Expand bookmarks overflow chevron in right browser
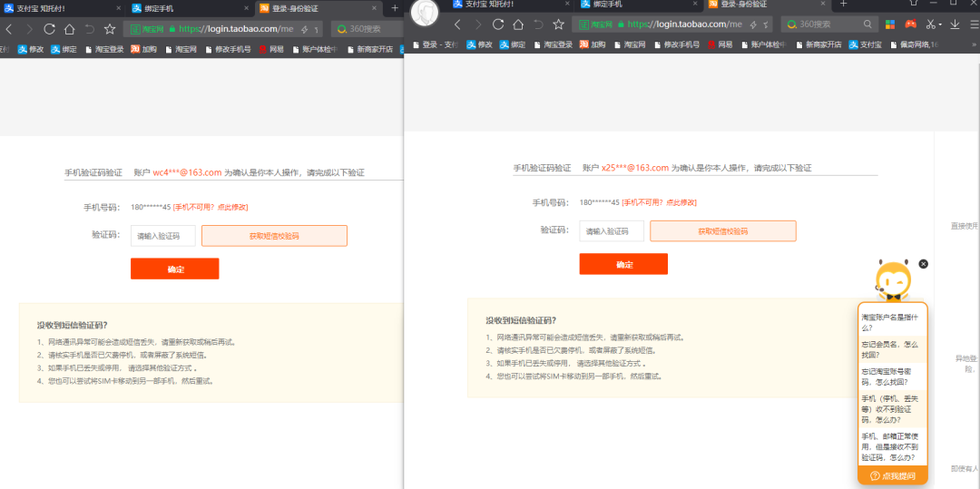980x489 pixels. click(x=974, y=45)
